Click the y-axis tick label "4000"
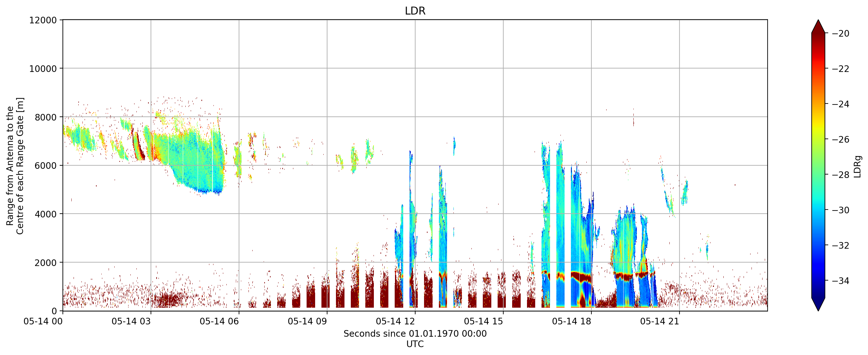 pyautogui.click(x=46, y=214)
